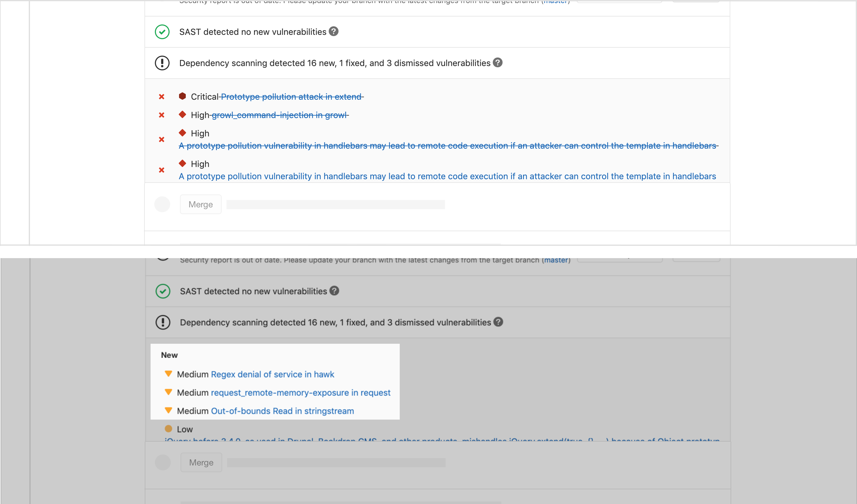Click the 'Medium' label beside the stringstream link
The image size is (857, 504).
(193, 411)
